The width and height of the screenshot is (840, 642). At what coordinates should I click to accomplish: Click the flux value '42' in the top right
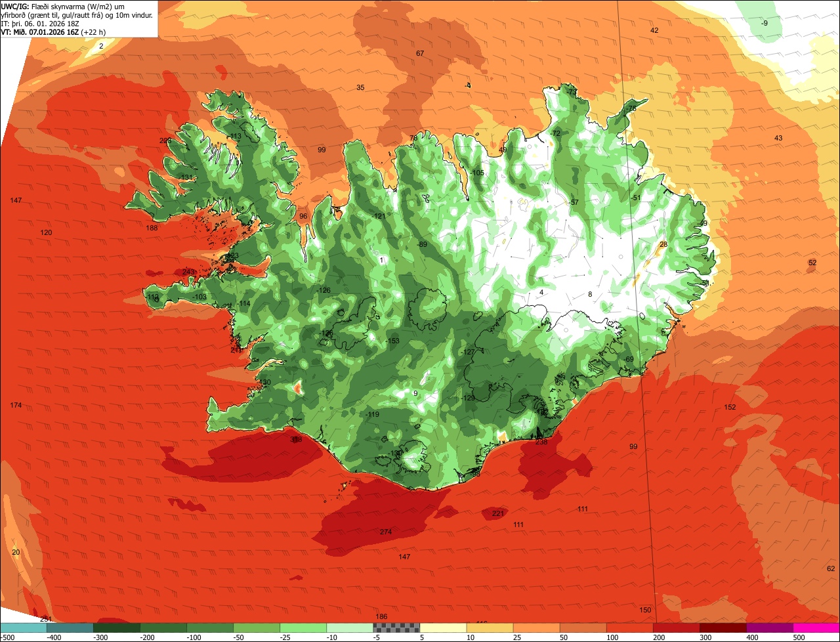click(x=654, y=30)
